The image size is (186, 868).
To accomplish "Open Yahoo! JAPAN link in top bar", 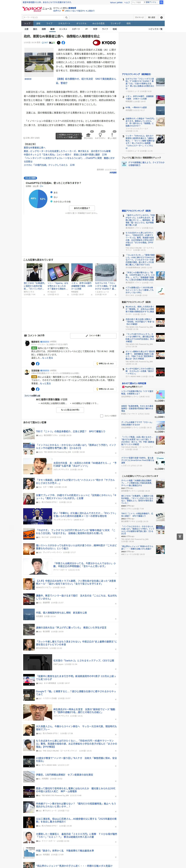I will tap(116, 2).
